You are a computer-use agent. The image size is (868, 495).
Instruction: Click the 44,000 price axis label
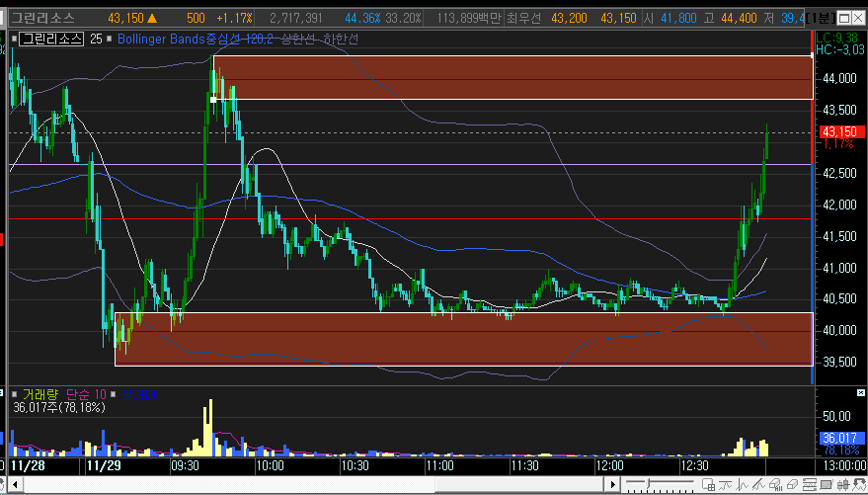point(839,79)
